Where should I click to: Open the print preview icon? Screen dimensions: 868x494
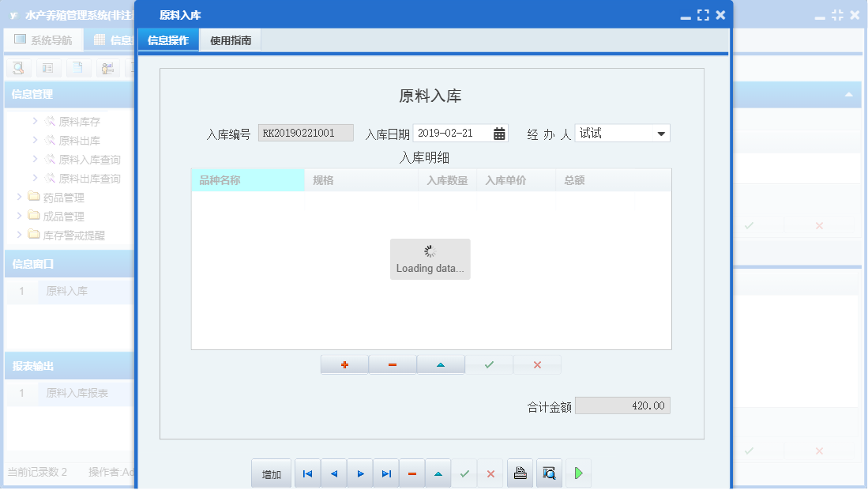coord(549,473)
